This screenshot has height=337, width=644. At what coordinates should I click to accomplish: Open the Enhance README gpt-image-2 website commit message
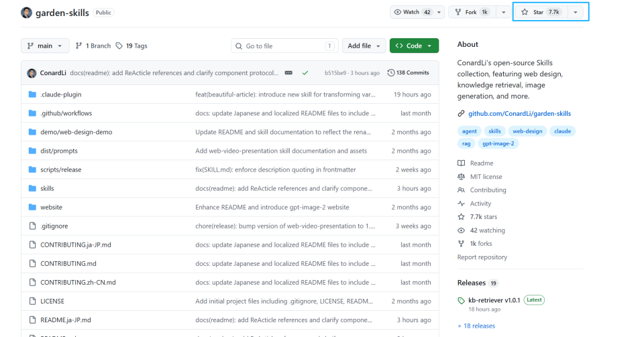pyautogui.click(x=272, y=207)
